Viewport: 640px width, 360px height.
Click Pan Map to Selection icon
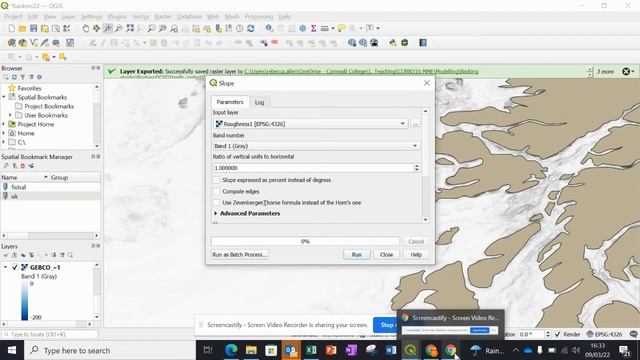point(96,28)
